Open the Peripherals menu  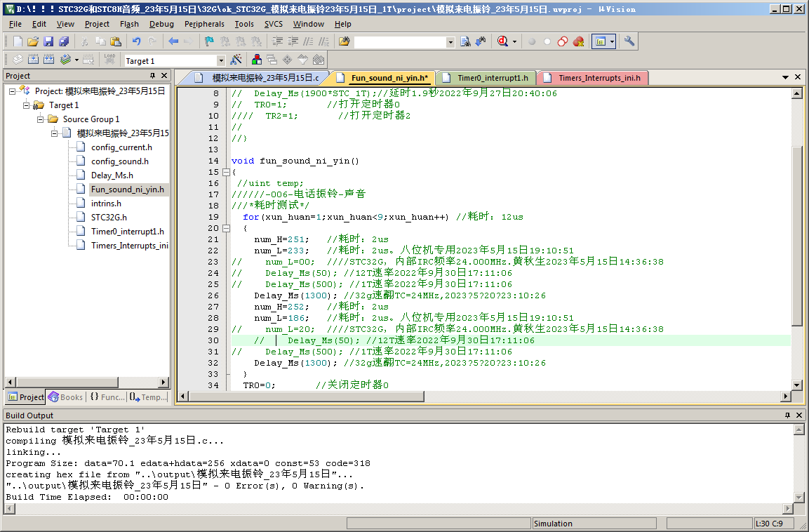[204, 24]
